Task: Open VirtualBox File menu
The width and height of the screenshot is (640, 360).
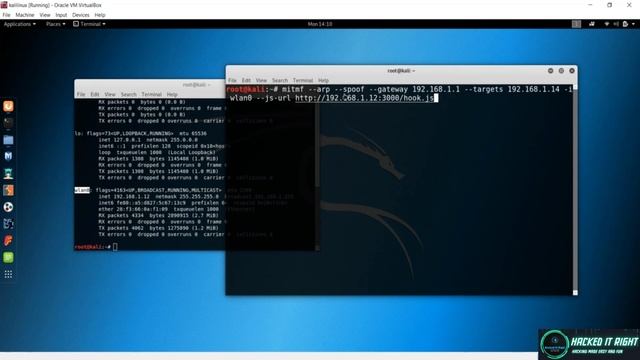Action: pos(7,15)
